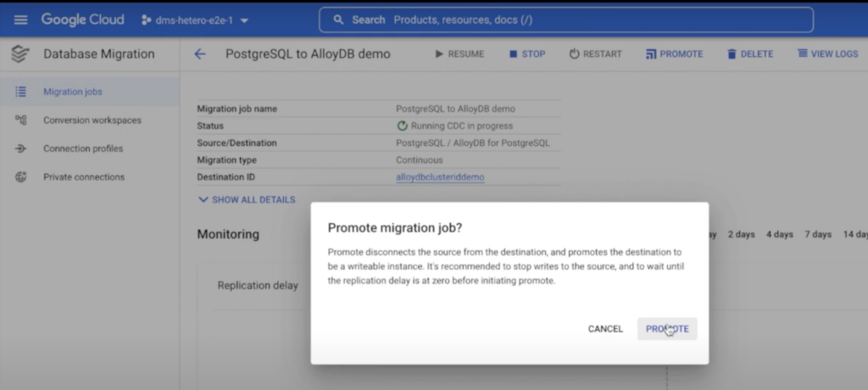Confirm PROMOTE in the dialog
868x390 pixels.
coord(667,329)
